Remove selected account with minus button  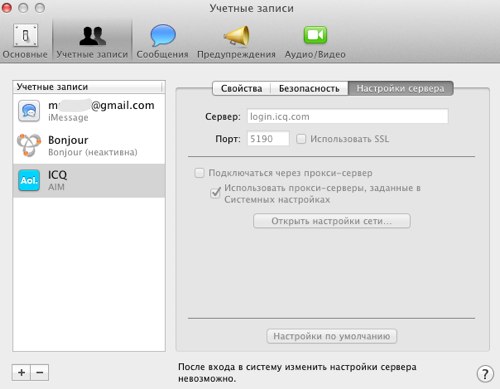tap(40, 372)
